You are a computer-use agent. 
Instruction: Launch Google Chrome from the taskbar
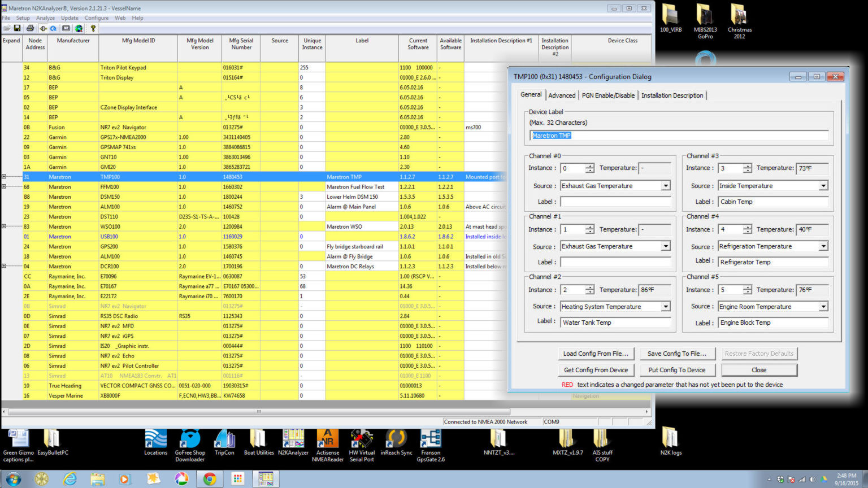click(x=210, y=479)
